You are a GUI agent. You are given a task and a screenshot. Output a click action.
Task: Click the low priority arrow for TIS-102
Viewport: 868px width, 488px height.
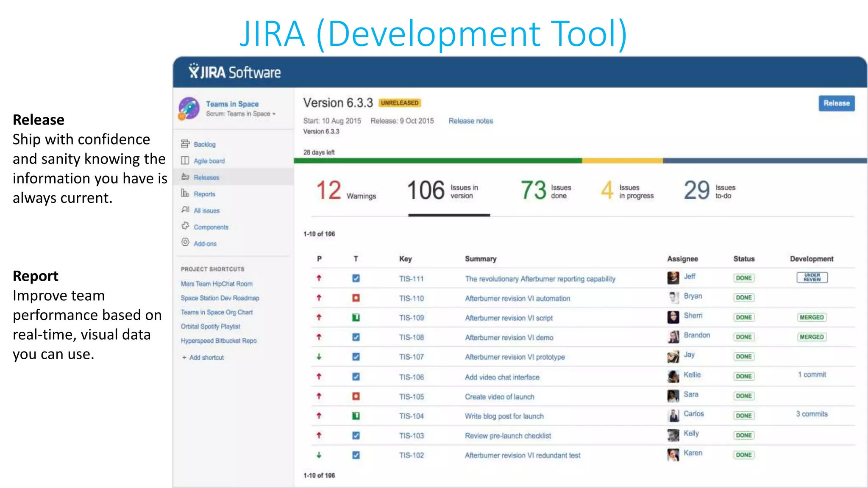[x=319, y=455]
